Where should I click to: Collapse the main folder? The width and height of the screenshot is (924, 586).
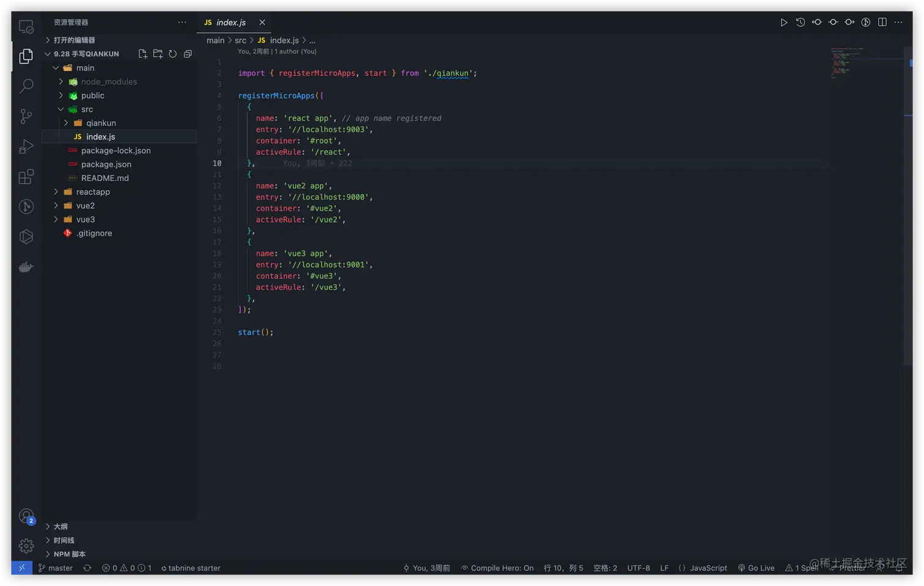119,68
